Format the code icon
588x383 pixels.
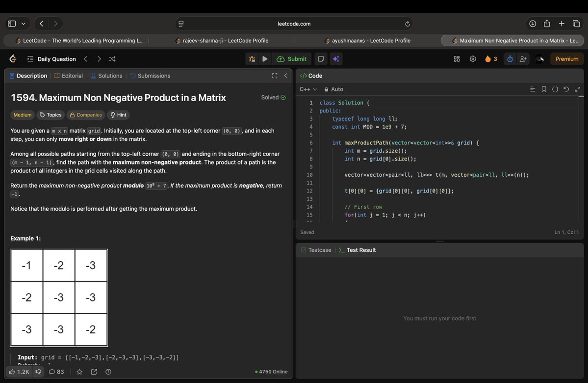point(533,89)
